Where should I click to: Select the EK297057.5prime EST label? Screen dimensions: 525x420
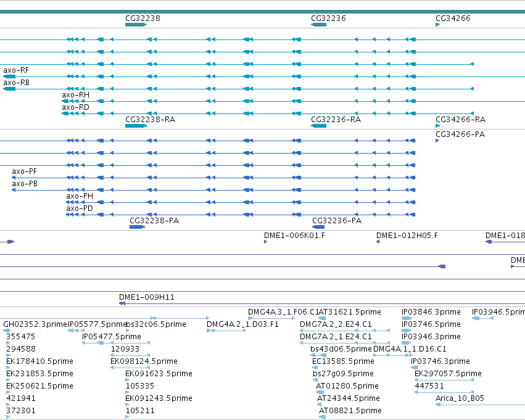pos(448,374)
